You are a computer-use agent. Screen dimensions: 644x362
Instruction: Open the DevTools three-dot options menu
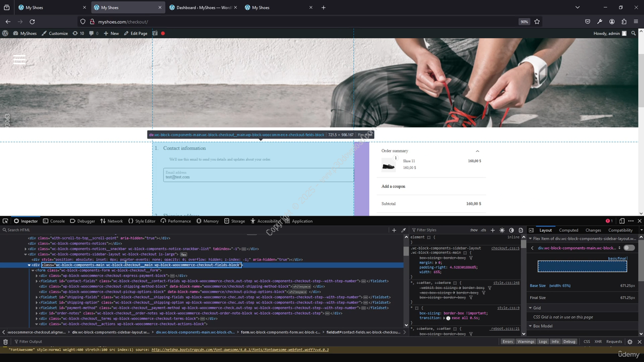point(631,221)
